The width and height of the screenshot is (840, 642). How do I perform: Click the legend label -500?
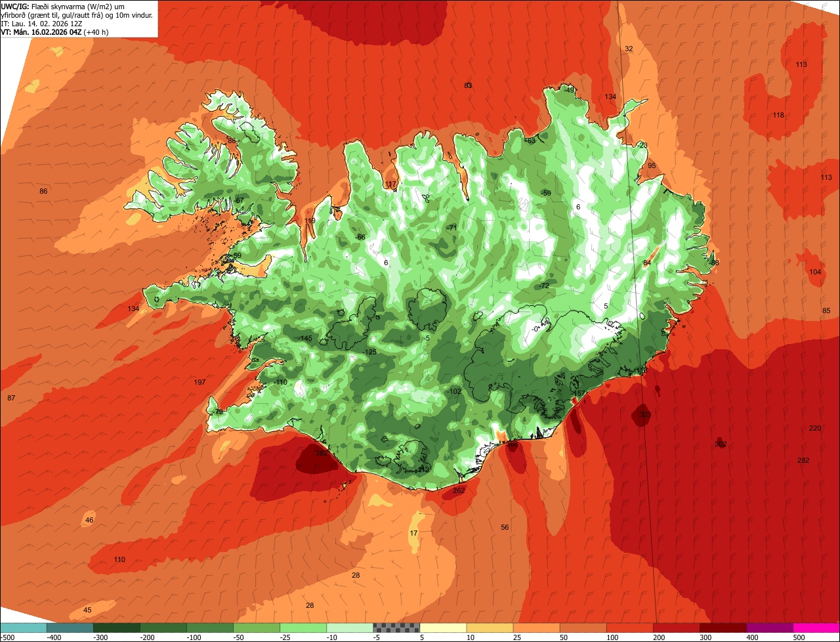click(x=8, y=637)
